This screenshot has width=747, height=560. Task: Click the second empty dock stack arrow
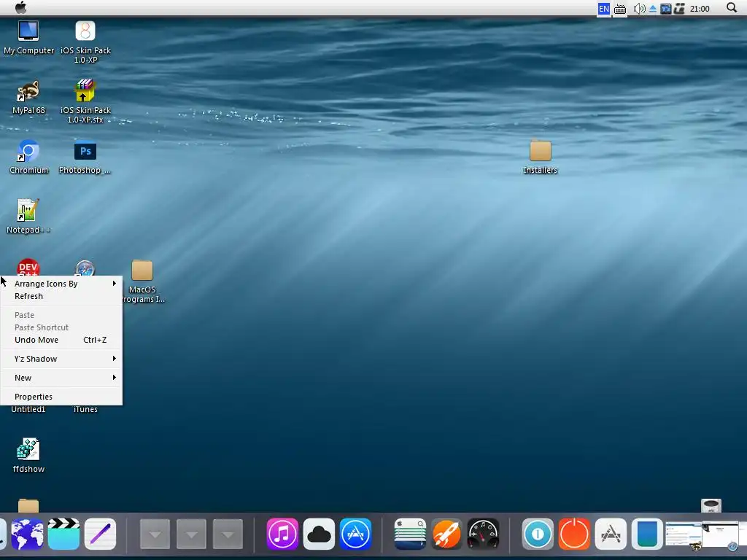coord(192,534)
